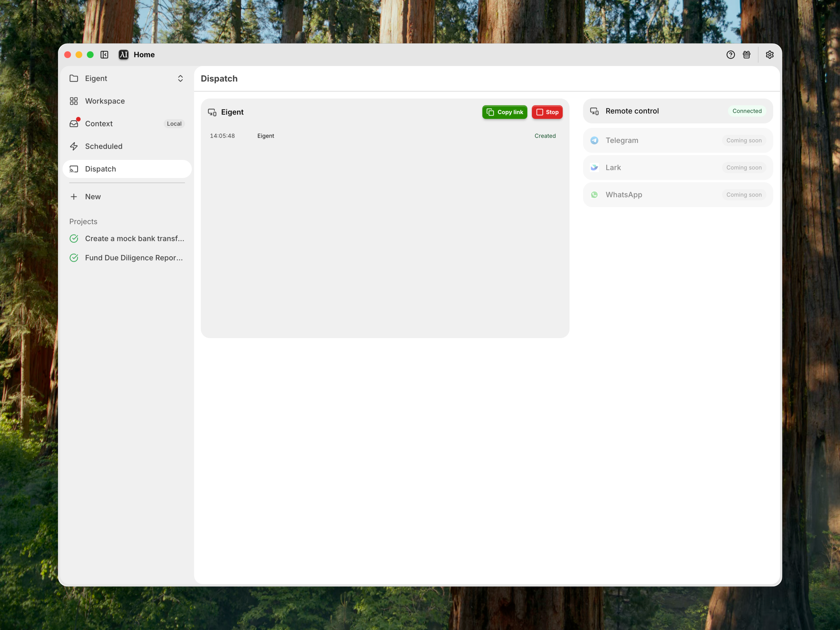Toggle the sidebar collapse icon
The width and height of the screenshot is (840, 630).
104,55
